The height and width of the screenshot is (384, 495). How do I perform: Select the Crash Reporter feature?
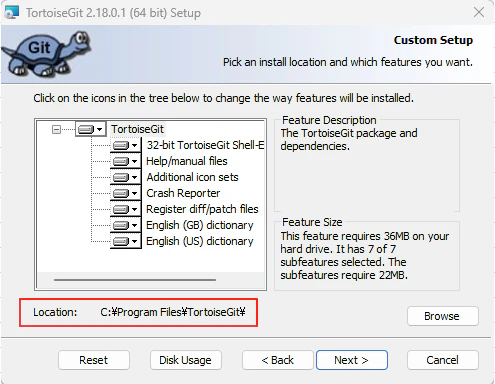[183, 193]
